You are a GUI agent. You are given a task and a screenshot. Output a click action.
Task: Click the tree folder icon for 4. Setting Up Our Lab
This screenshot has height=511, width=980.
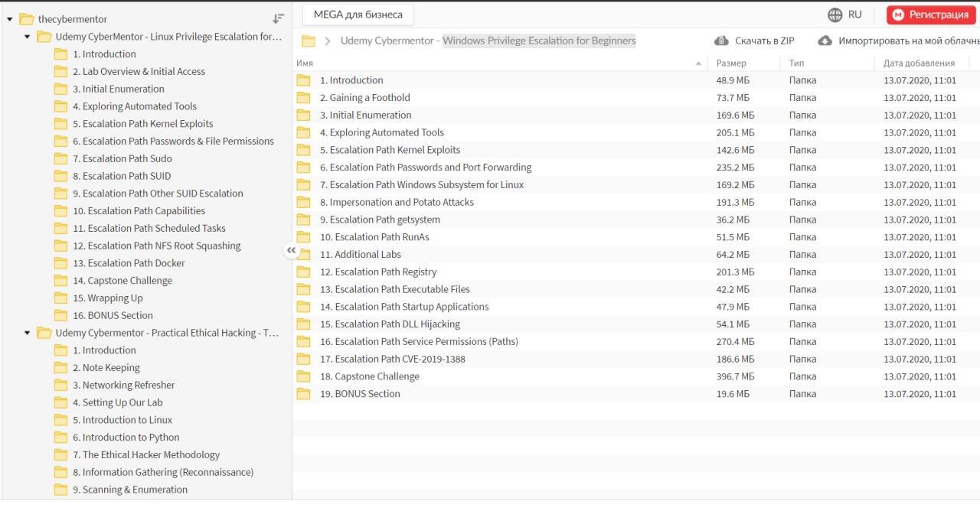[61, 403]
